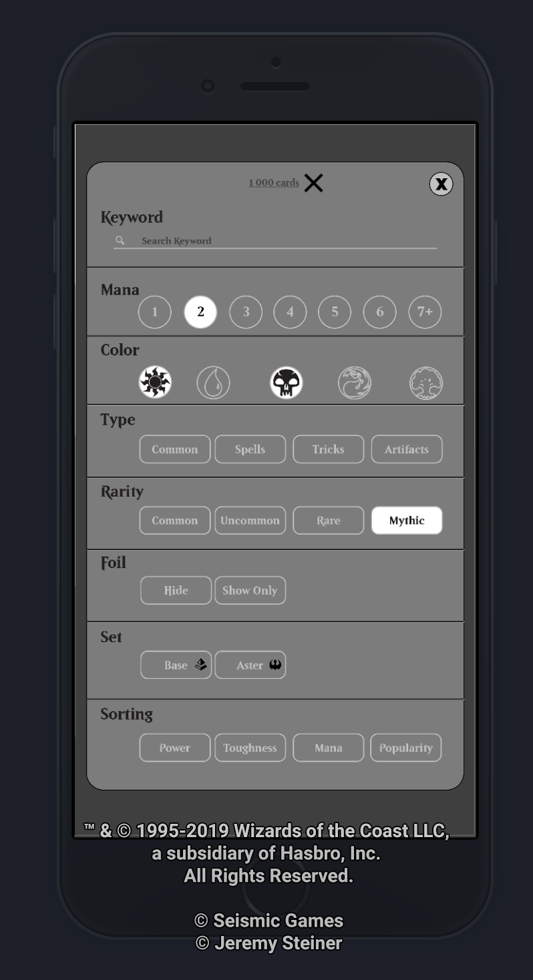
Task: Choose Show Only foil cards
Action: [x=250, y=590]
